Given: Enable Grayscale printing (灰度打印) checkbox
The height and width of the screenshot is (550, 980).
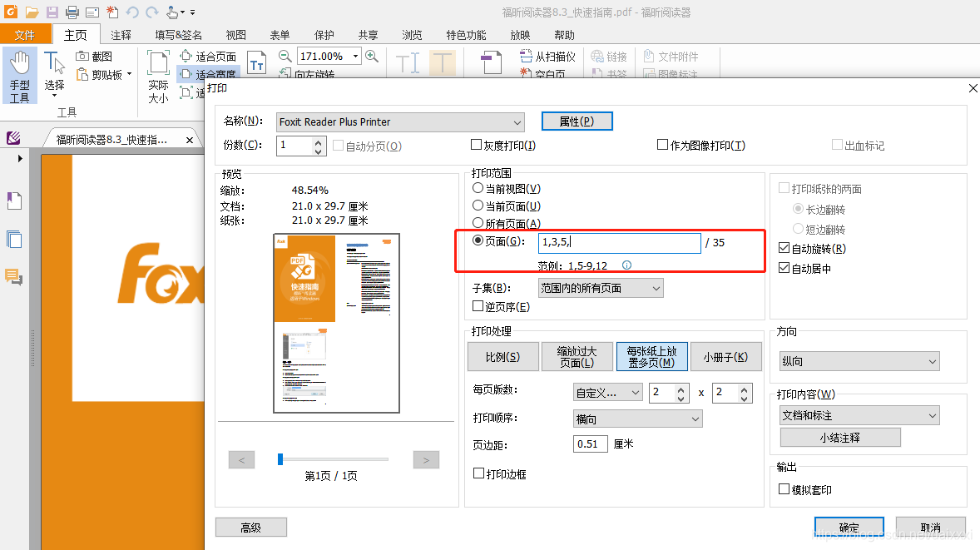Looking at the screenshot, I should [x=476, y=145].
